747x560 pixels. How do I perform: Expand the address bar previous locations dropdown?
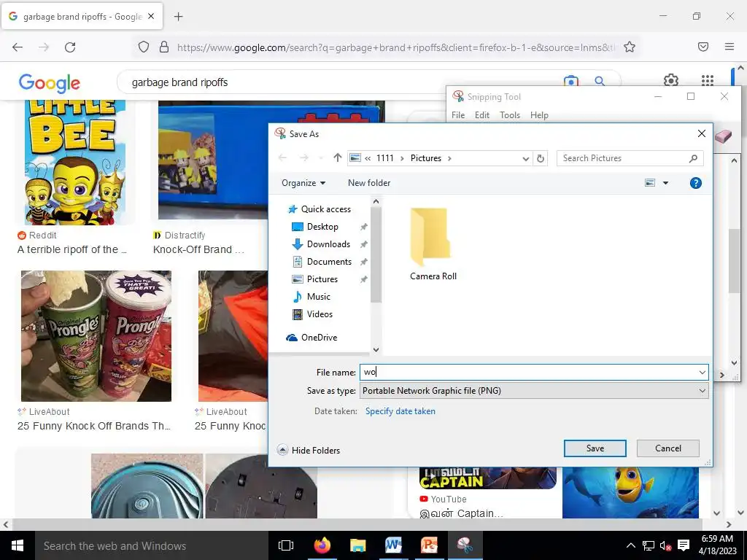(525, 158)
